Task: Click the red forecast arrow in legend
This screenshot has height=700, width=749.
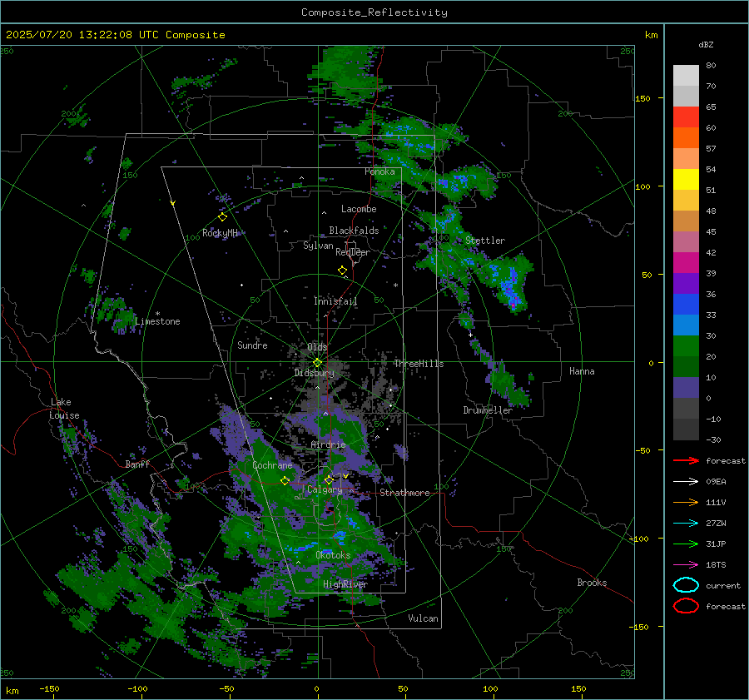Action: (x=686, y=460)
